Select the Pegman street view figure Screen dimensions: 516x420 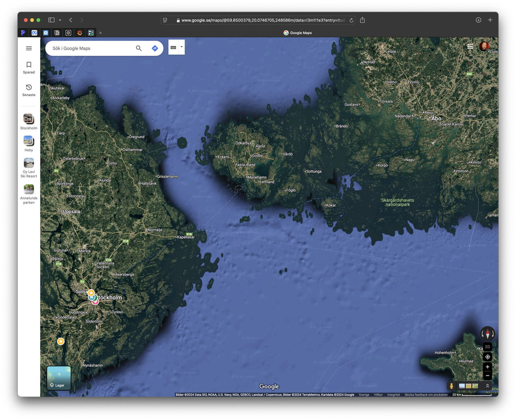click(451, 386)
